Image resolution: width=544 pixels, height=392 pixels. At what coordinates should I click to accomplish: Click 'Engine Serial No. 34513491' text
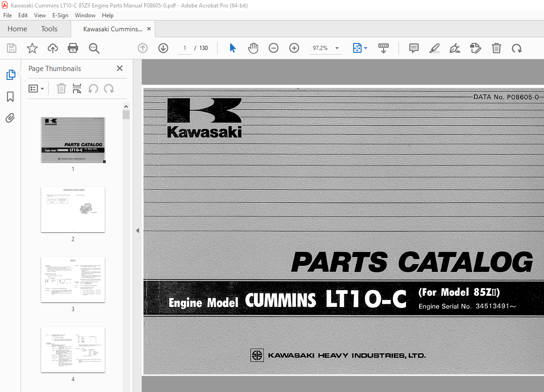(x=467, y=306)
